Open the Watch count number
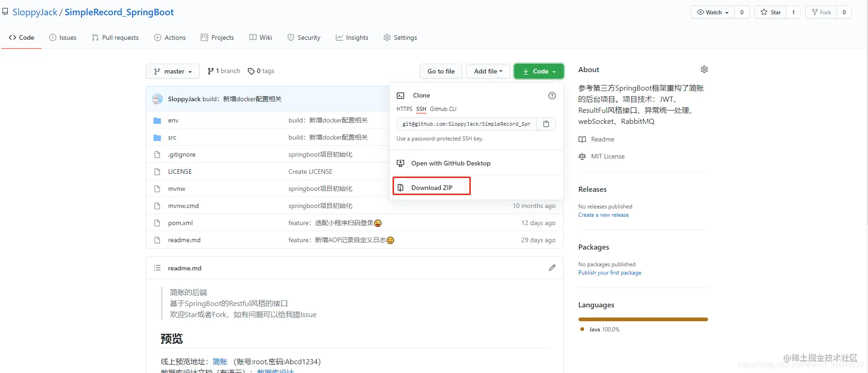868x373 pixels. click(x=742, y=12)
